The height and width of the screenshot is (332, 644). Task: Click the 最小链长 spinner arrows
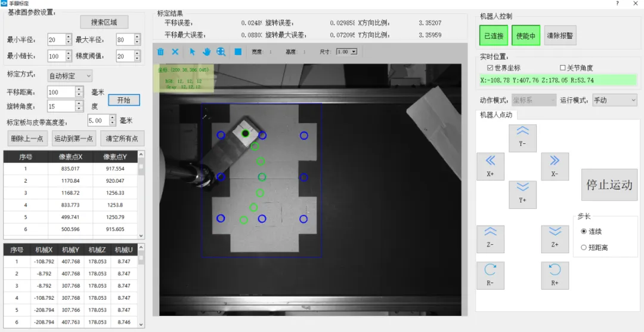click(69, 56)
